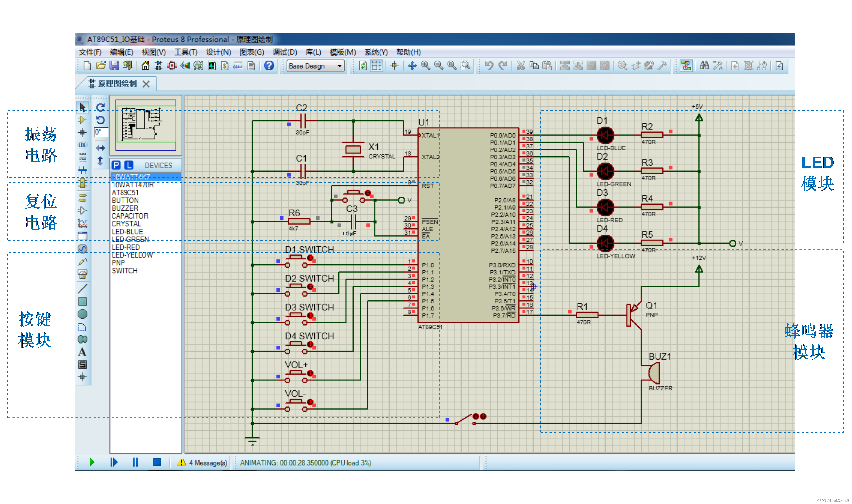Click the Bill of Materials dollar icon

tap(225, 65)
